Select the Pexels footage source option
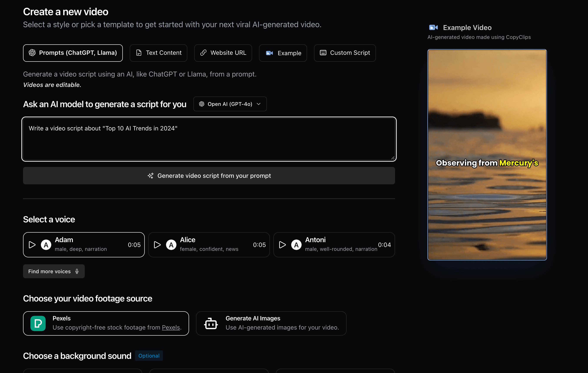 click(x=106, y=323)
